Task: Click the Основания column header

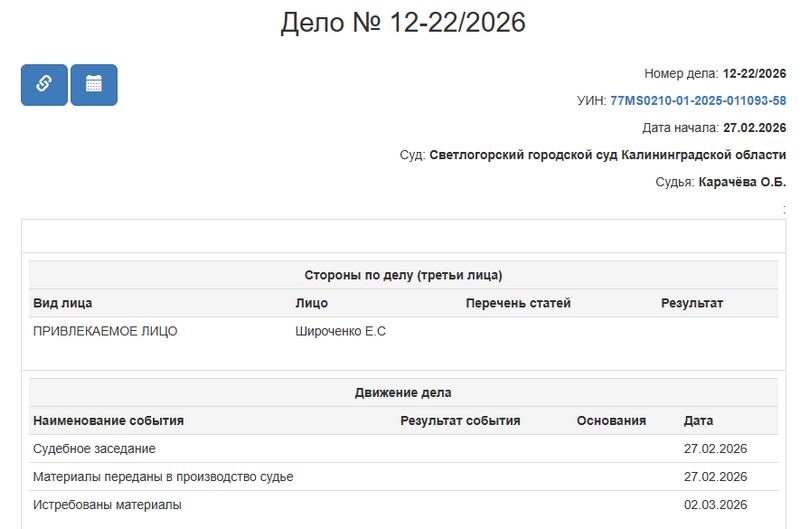Action: point(611,421)
